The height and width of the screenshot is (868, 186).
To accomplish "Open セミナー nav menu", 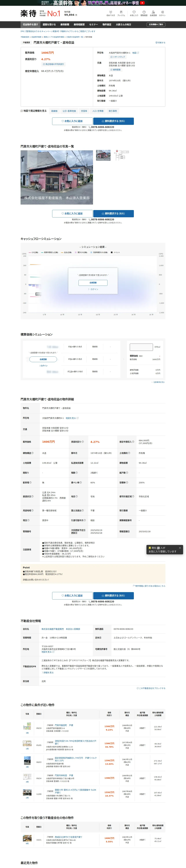I will coord(93,25).
